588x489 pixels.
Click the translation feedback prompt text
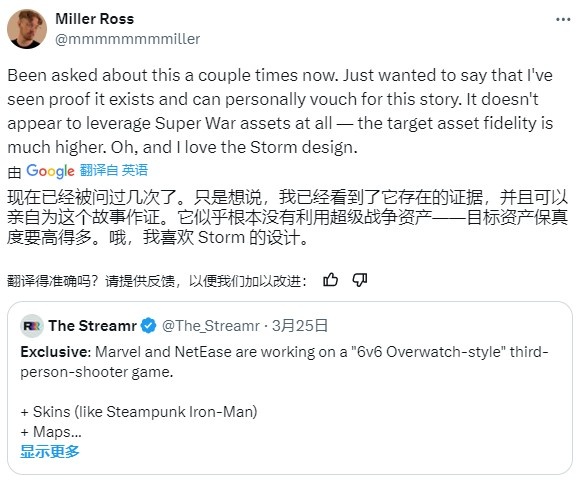(157, 280)
